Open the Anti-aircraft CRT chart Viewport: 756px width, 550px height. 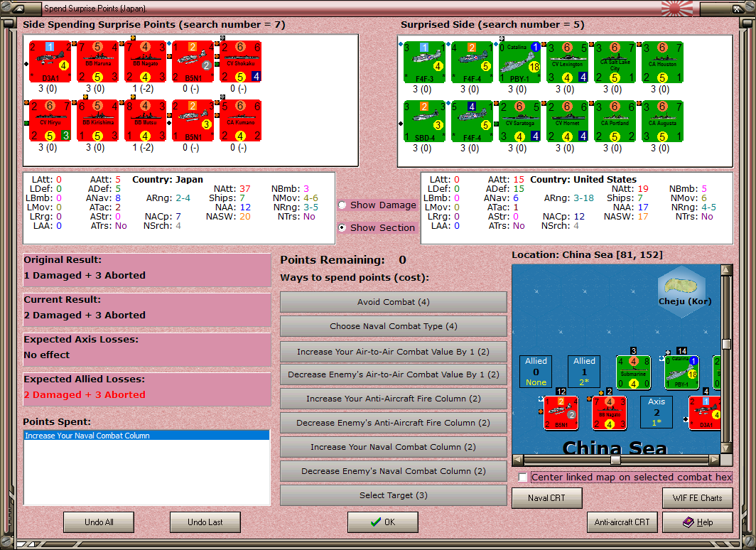pyautogui.click(x=622, y=522)
